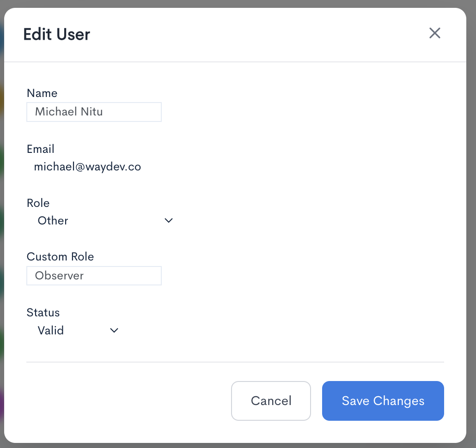Click the Custom Role field label
The image size is (476, 448).
(61, 257)
